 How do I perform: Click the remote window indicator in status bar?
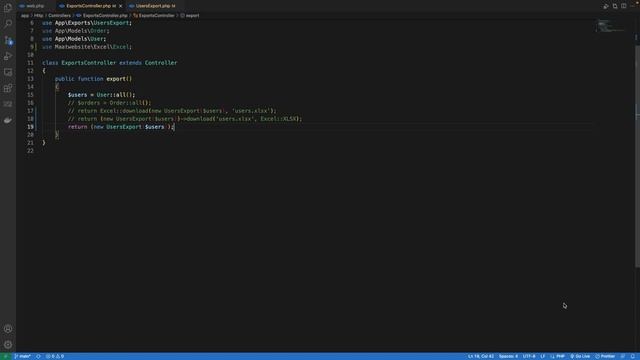tap(6, 356)
